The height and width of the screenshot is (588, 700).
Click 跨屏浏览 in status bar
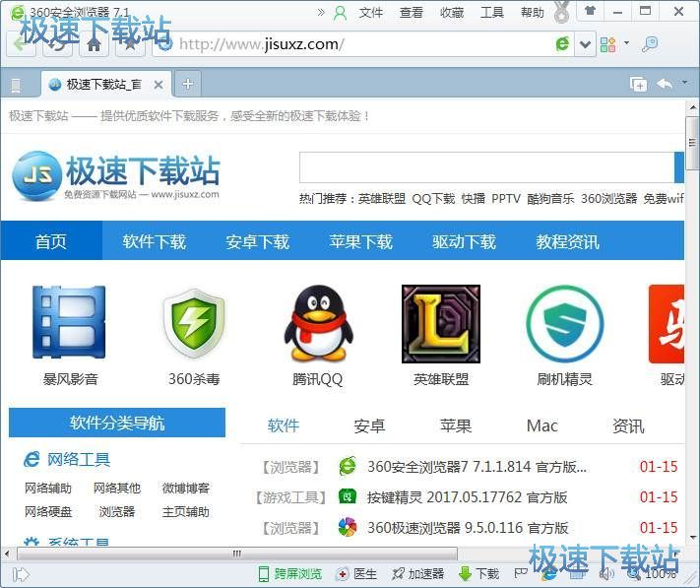click(x=290, y=573)
